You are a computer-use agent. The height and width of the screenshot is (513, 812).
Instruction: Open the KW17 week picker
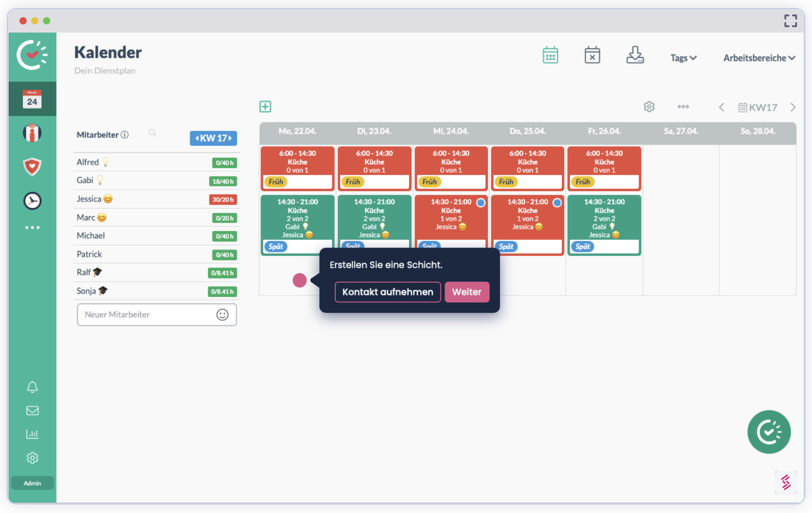[x=758, y=108]
